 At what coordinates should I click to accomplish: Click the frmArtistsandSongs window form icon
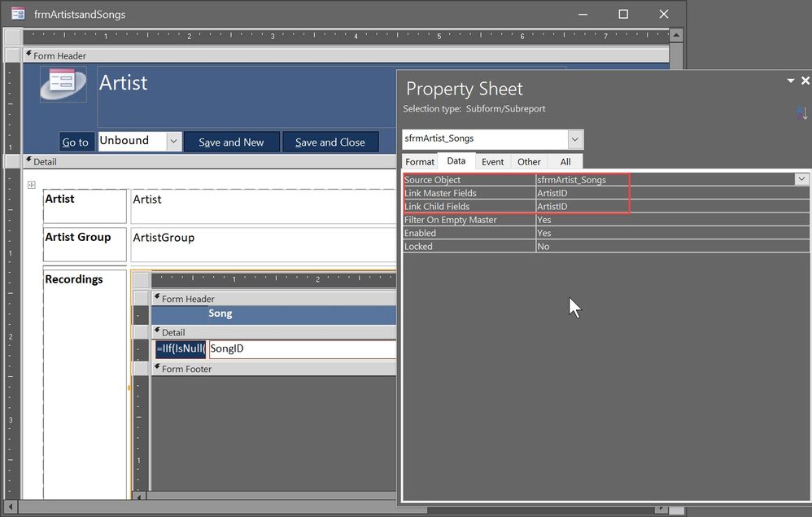(x=18, y=14)
